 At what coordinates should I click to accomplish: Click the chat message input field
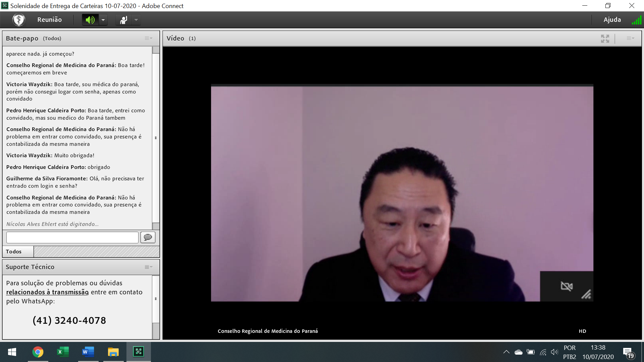click(x=72, y=237)
